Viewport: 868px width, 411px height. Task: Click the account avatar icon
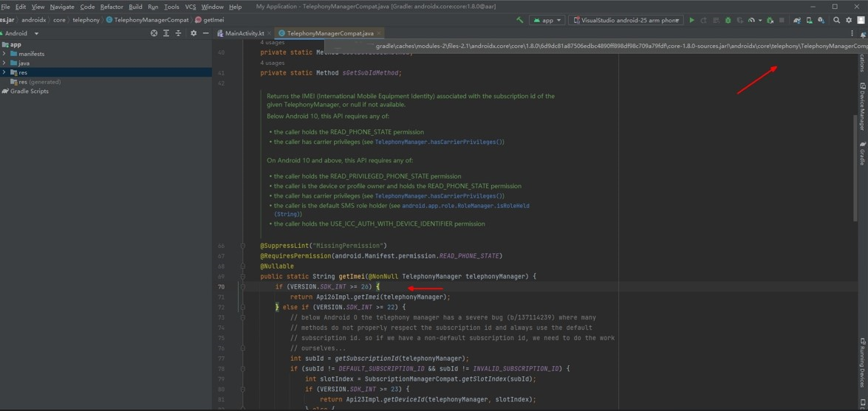pos(861,20)
